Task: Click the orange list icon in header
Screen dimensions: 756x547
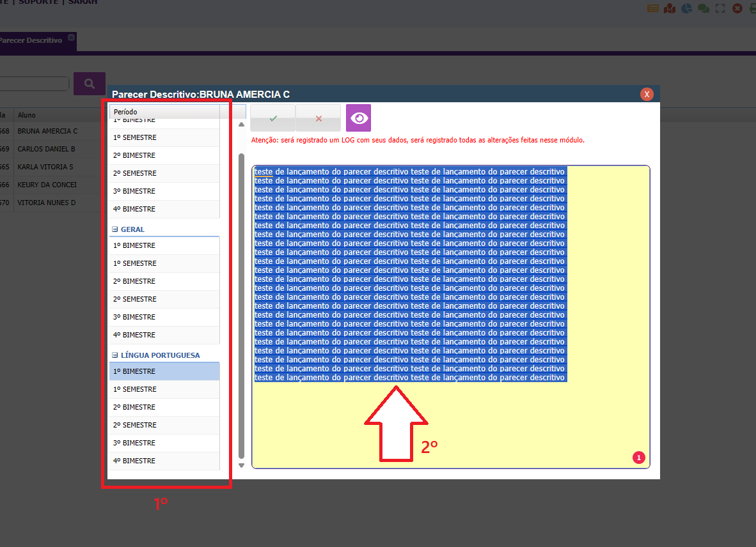Action: click(x=652, y=8)
